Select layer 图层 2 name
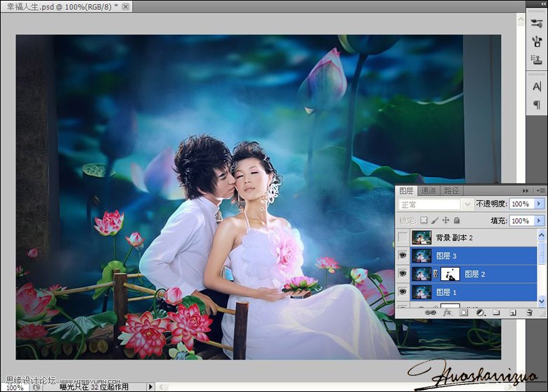The height and width of the screenshot is (392, 548). (475, 274)
